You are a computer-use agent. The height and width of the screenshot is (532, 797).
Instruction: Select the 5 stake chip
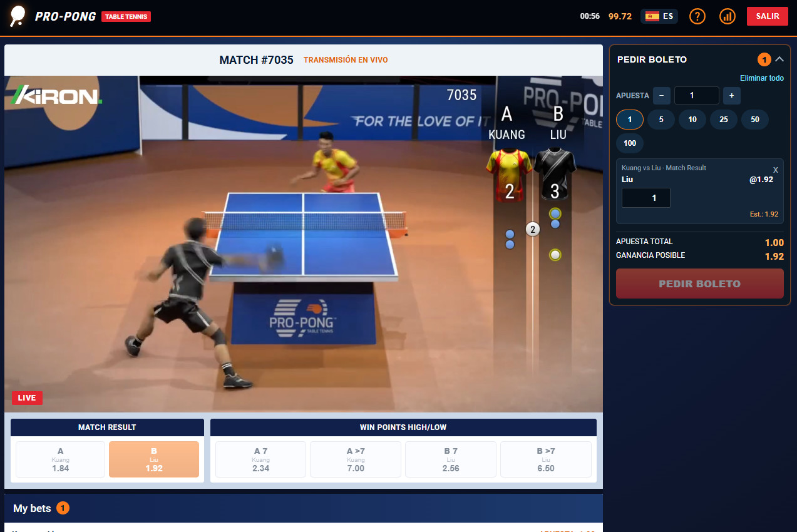661,120
